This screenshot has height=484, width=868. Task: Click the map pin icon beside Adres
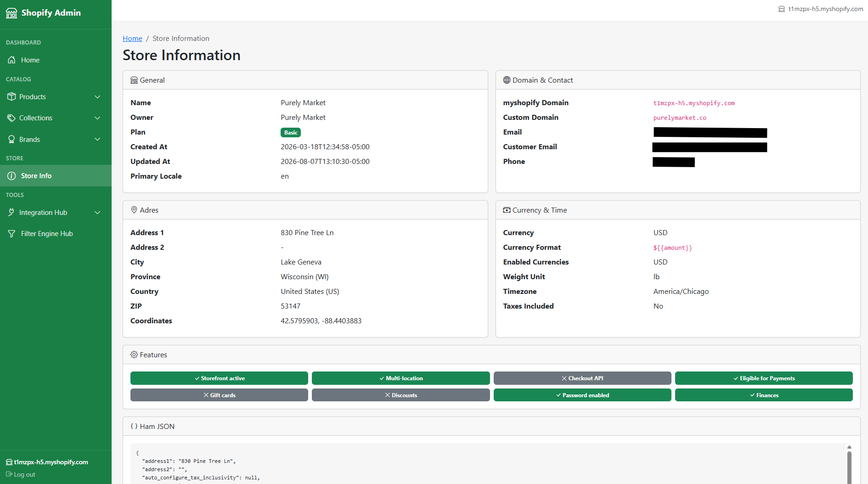tap(134, 210)
